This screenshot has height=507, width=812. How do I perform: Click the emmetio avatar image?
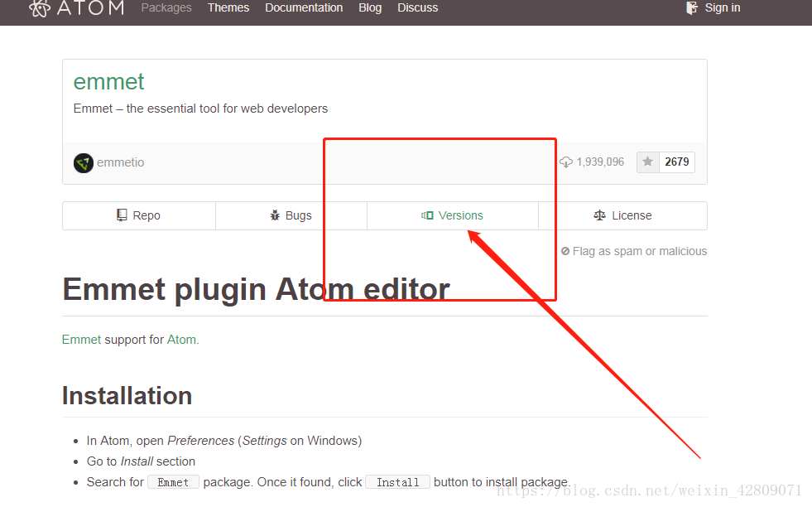point(84,162)
